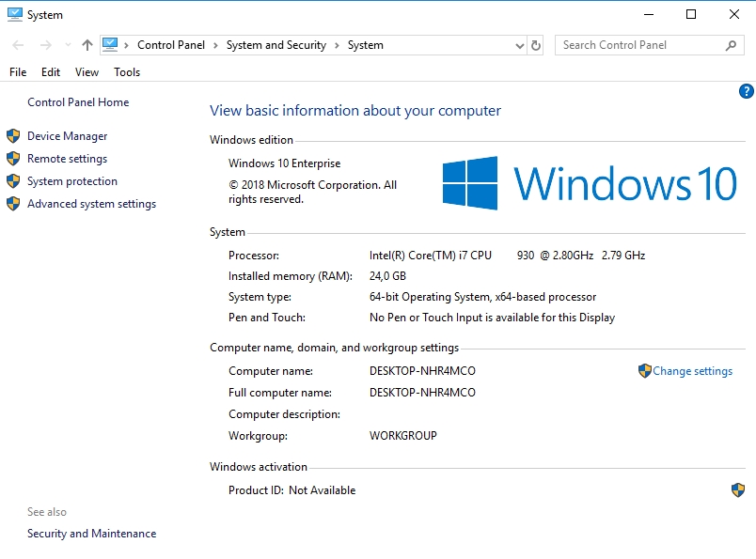Click the Product ID: Not Available text
The image size is (756, 559).
[x=292, y=490]
